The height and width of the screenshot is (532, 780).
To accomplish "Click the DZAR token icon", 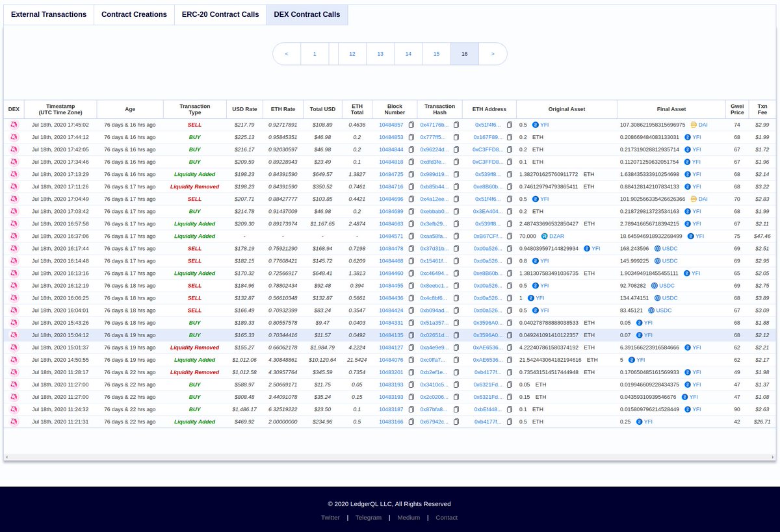I will click(544, 236).
